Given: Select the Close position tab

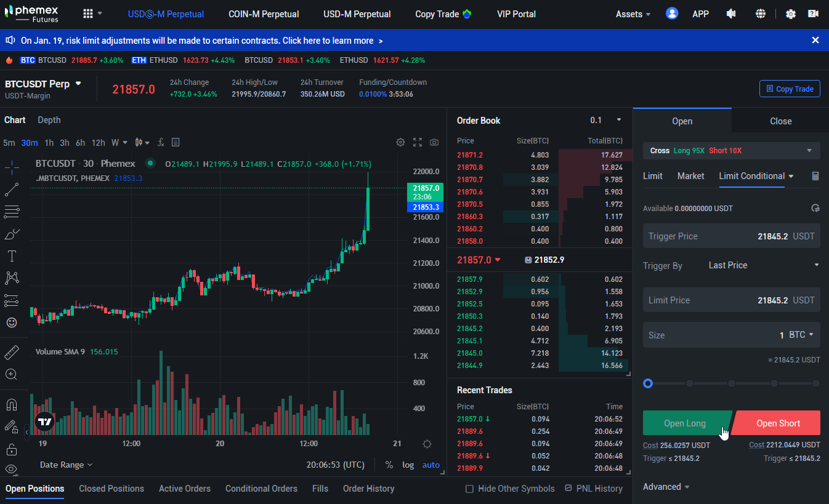Looking at the screenshot, I should point(780,121).
